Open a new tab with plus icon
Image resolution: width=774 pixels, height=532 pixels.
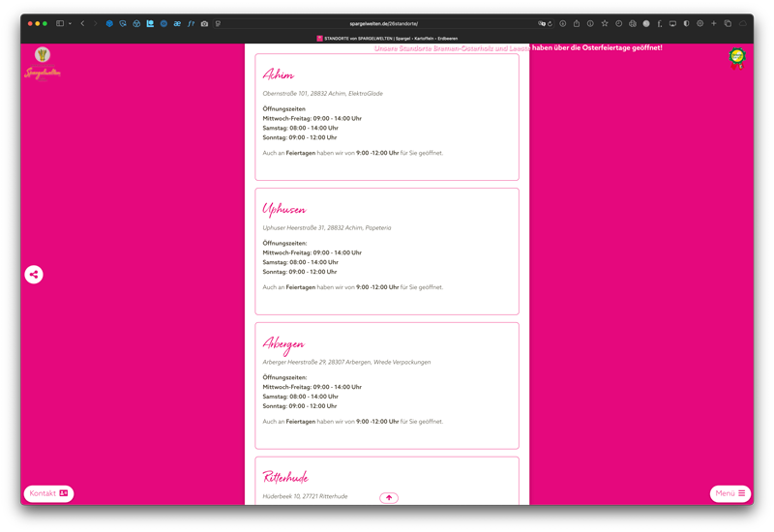coord(714,23)
